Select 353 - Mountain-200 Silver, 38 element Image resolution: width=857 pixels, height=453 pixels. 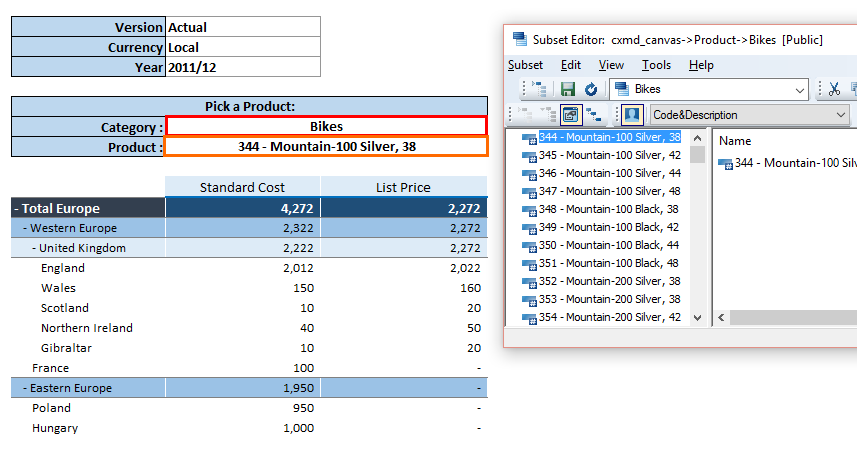point(608,300)
